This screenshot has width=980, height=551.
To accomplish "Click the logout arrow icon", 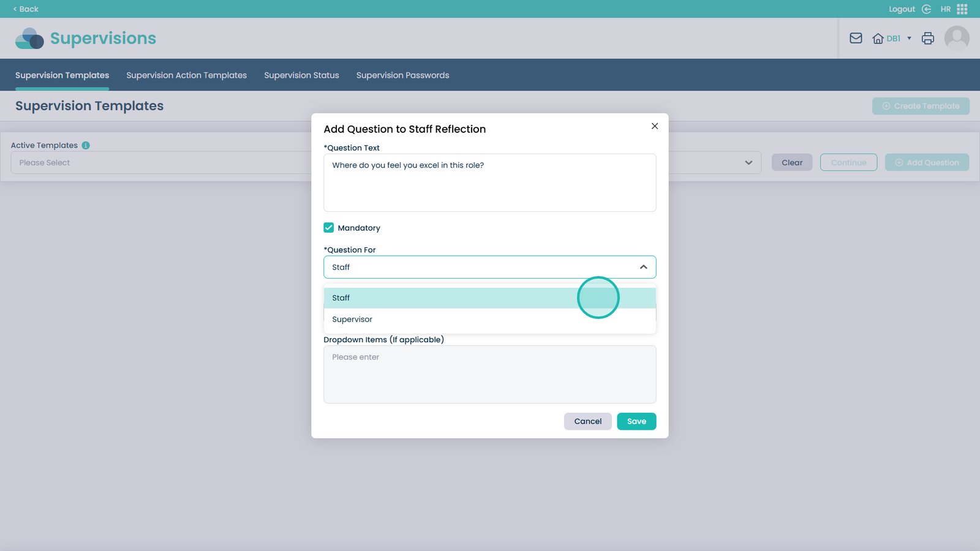I will click(926, 9).
